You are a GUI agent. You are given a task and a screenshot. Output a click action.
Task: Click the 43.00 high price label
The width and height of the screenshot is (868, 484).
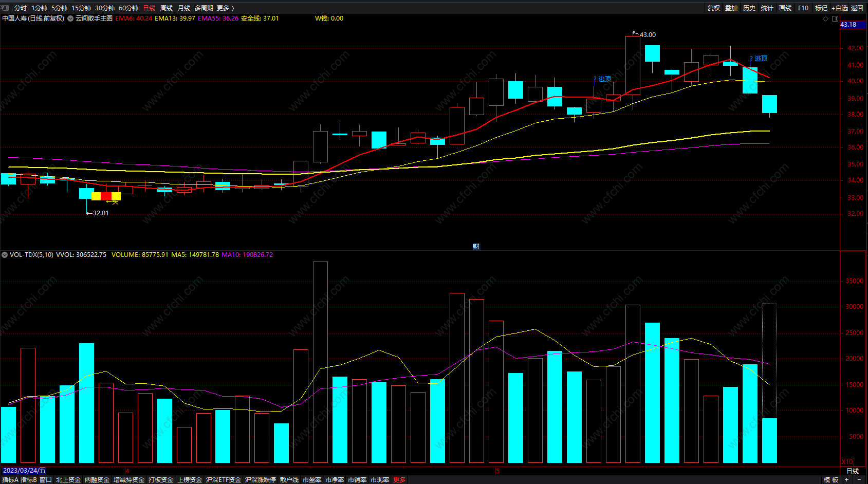point(648,35)
